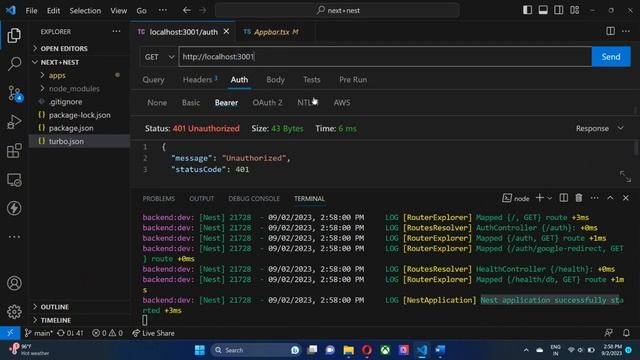The width and height of the screenshot is (640, 360).
Task: Close the localhost:3001/auth tab
Action: click(x=226, y=31)
